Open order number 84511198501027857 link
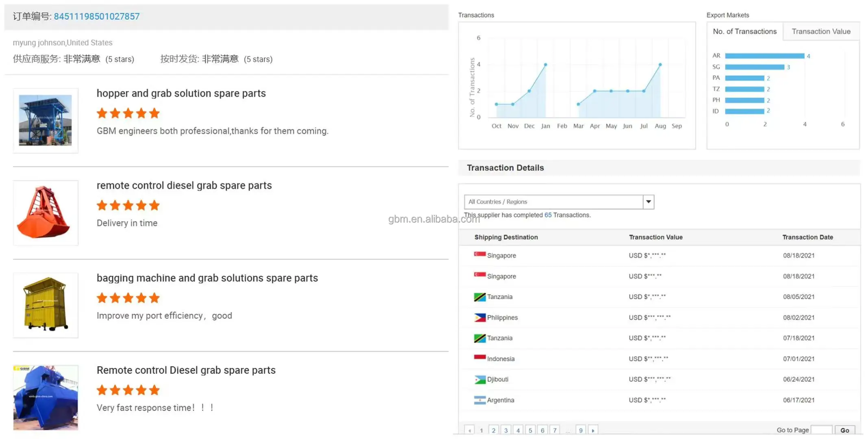868x439 pixels. tap(96, 17)
